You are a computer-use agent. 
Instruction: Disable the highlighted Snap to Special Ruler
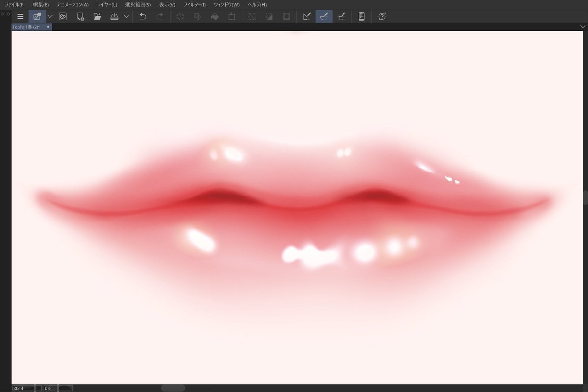324,16
